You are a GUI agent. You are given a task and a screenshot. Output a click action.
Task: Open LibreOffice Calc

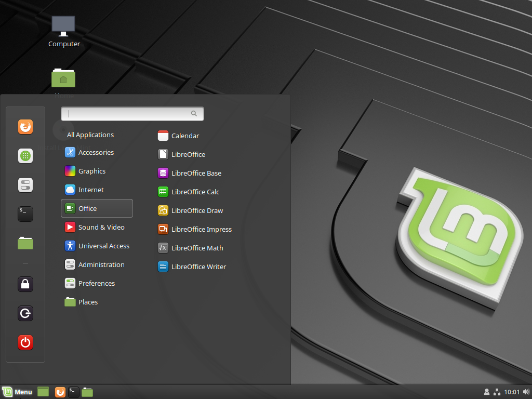[194, 192]
